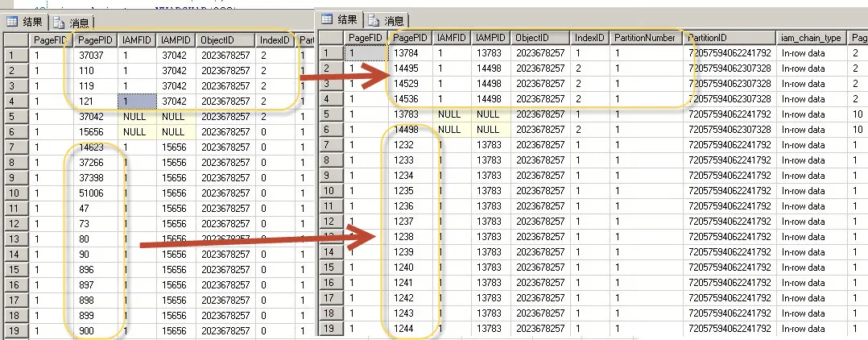Select the IAMPID NULL cell in right grid row 6

pyautogui.click(x=491, y=129)
